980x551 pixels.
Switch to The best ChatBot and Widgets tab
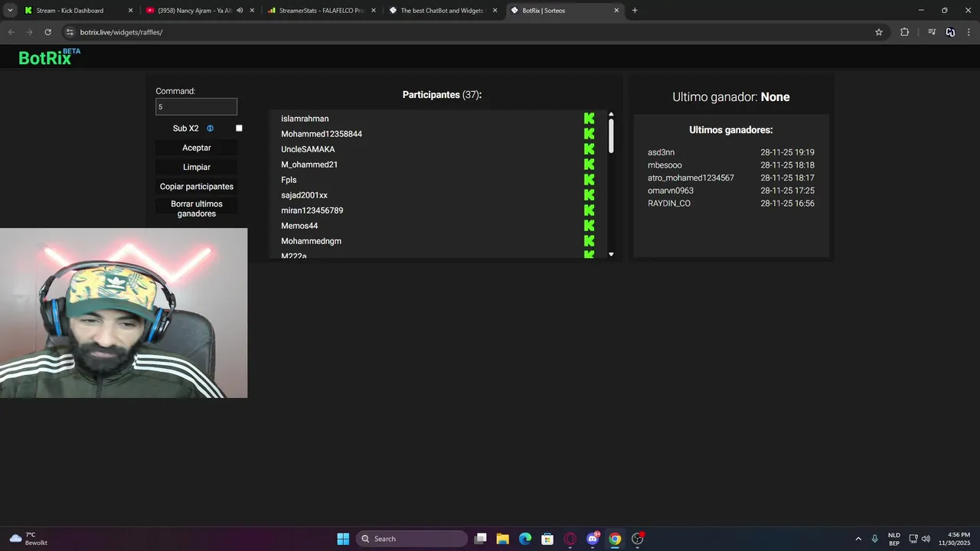[442, 11]
